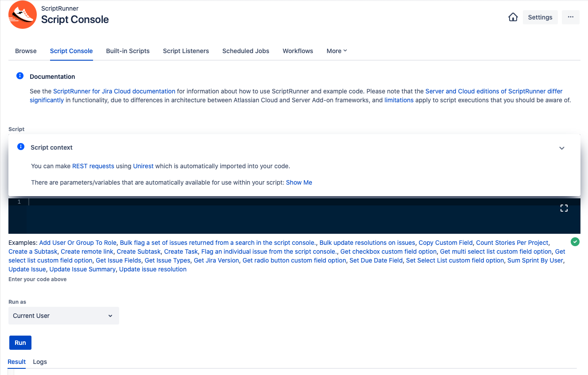
Task: Open the Run as dropdown
Action: pos(64,316)
